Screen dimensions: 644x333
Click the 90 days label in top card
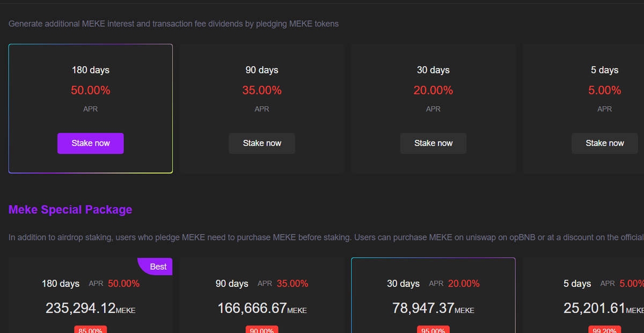[262, 70]
